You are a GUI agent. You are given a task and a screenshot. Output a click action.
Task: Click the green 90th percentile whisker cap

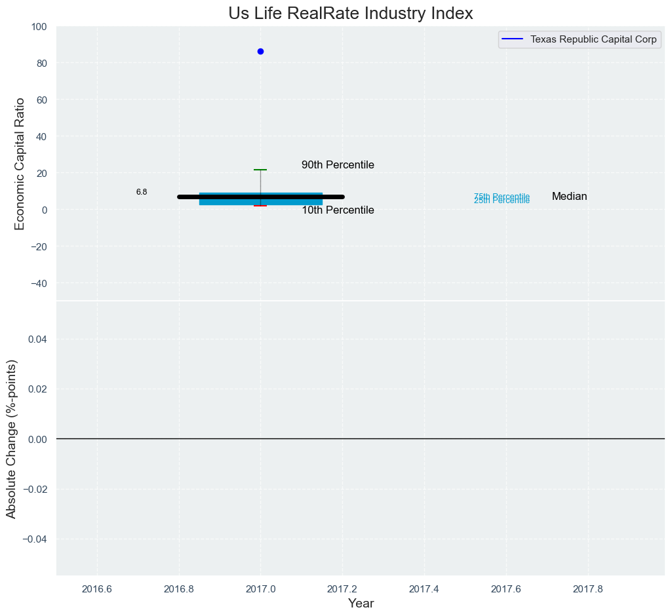click(x=260, y=170)
